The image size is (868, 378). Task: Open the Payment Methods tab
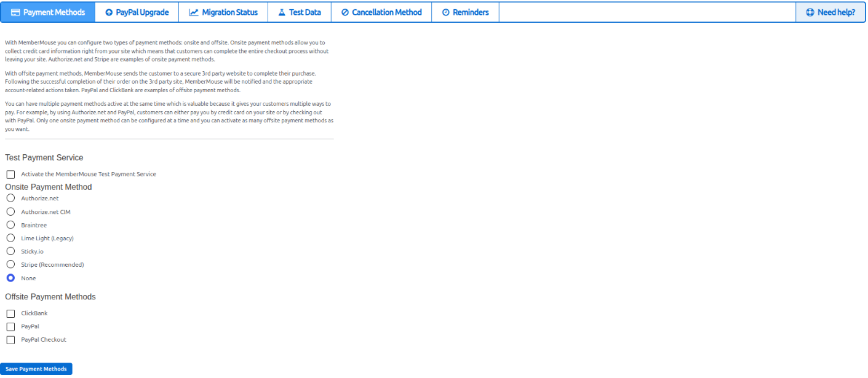[x=48, y=12]
